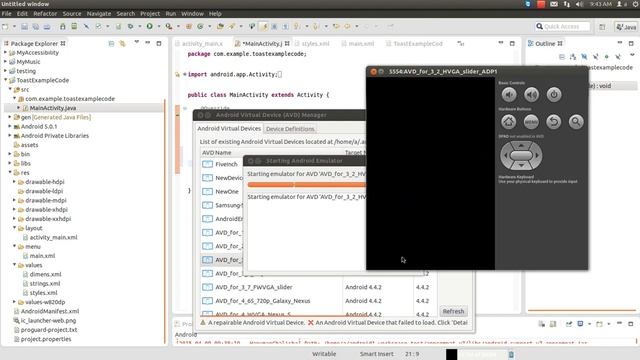
Task: Open the Navigate menu
Action: pyautogui.click(x=99, y=13)
